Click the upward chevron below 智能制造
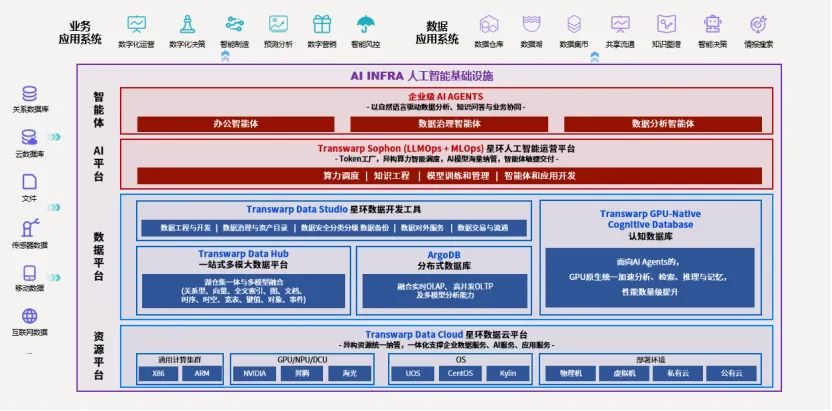This screenshot has height=411, width=832. tap(225, 57)
